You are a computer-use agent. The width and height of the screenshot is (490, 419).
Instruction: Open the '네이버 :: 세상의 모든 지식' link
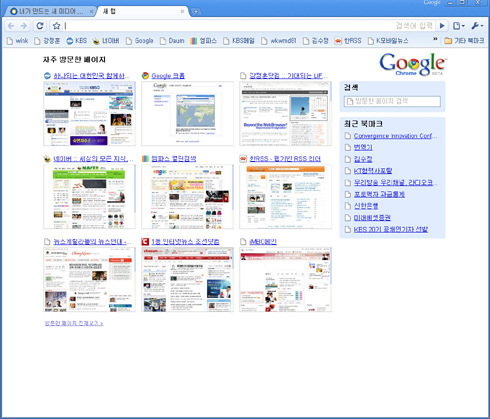coord(93,159)
